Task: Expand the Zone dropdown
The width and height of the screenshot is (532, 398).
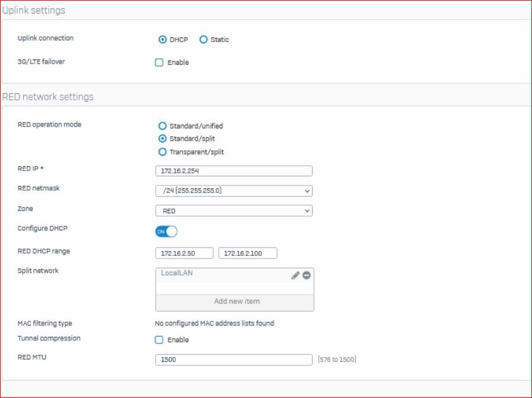Action: [234, 211]
